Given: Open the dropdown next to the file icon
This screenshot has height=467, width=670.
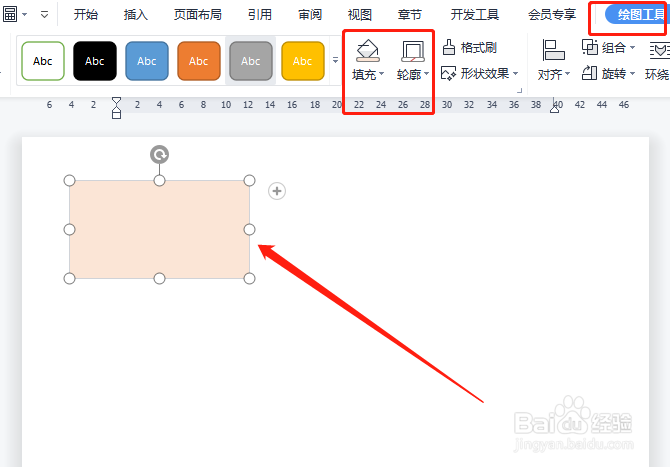Looking at the screenshot, I should 25,15.
